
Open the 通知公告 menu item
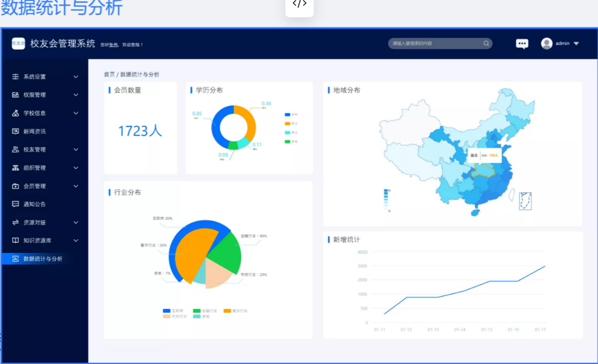[x=35, y=204]
